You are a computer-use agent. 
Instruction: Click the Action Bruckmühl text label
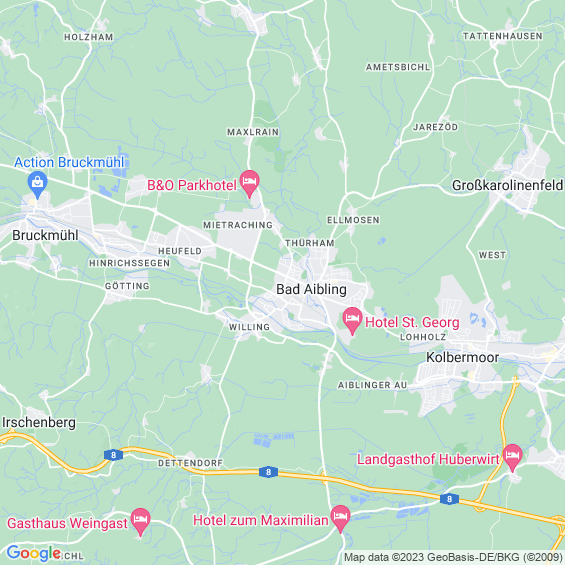[x=69, y=162]
